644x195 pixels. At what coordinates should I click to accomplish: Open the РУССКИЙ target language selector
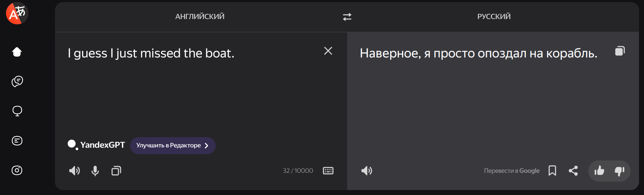(x=494, y=17)
